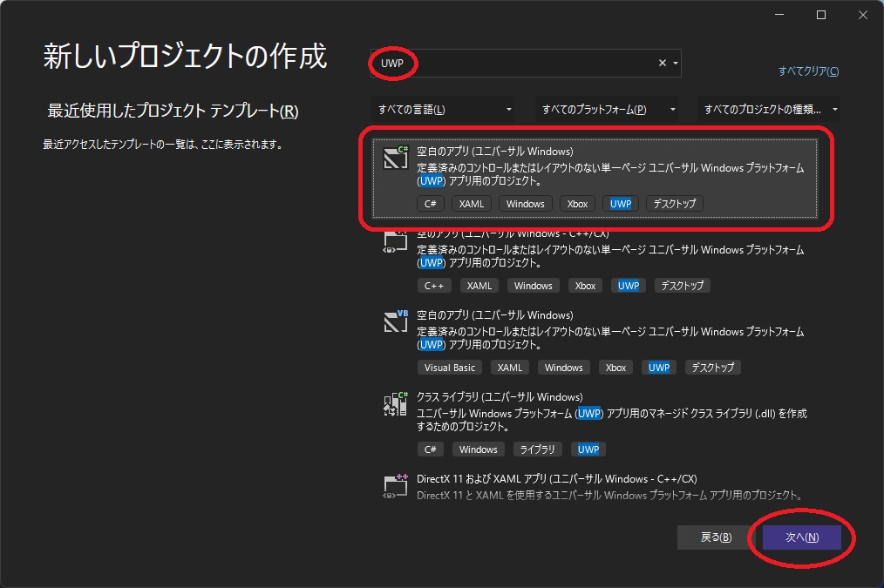Image resolution: width=884 pixels, height=588 pixels.
Task: Click the C++ template description text
Action: pos(610,256)
